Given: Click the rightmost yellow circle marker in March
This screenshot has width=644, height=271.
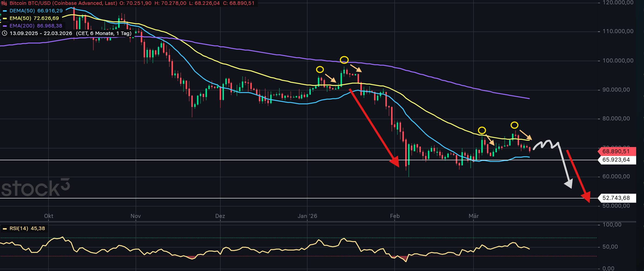Looking at the screenshot, I should click(514, 125).
